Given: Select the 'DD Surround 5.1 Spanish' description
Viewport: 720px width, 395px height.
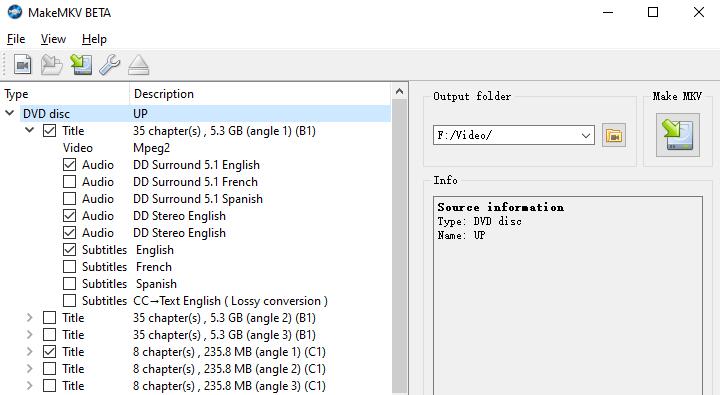Looking at the screenshot, I should pos(198,199).
